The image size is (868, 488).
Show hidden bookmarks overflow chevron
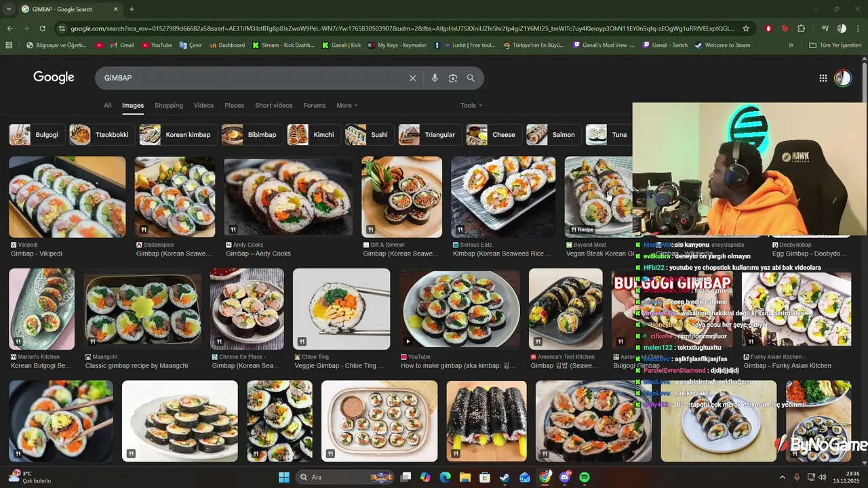791,45
